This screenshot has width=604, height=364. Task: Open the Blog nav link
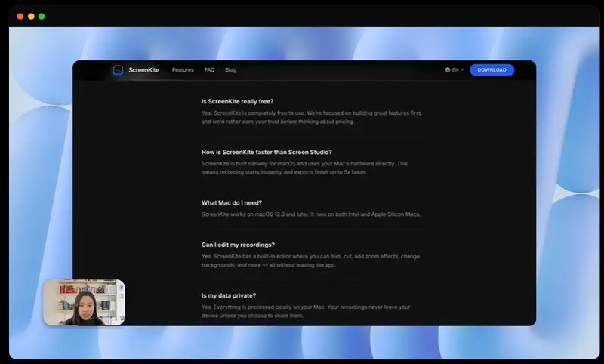point(230,70)
